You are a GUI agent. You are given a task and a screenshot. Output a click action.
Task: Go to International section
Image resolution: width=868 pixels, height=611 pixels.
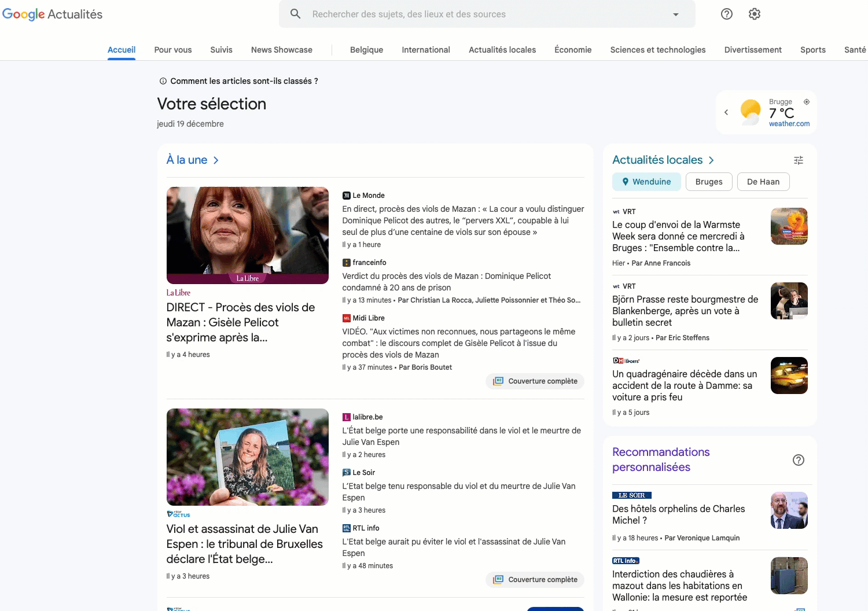point(426,50)
